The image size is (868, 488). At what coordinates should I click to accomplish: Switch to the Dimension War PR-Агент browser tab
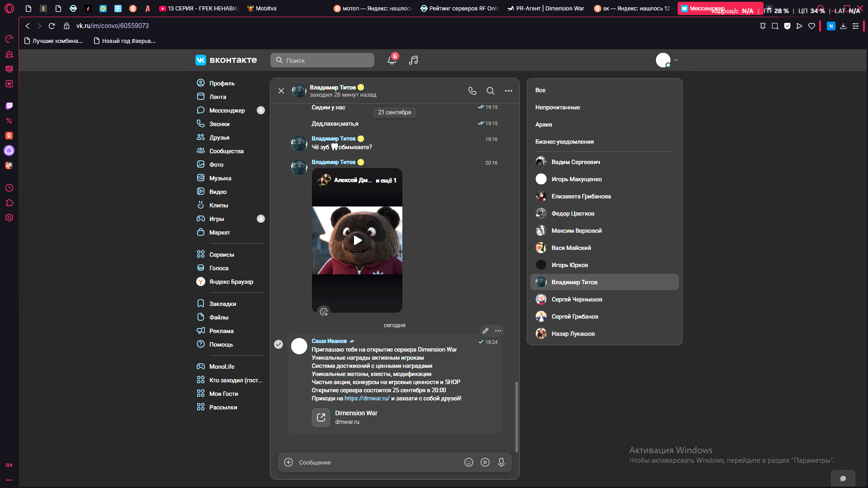point(546,8)
